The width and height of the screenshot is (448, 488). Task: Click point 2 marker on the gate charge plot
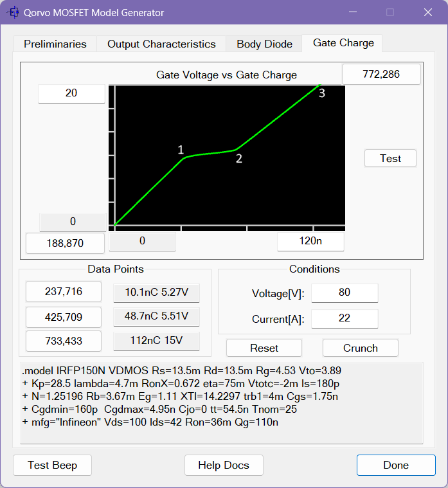(x=237, y=150)
